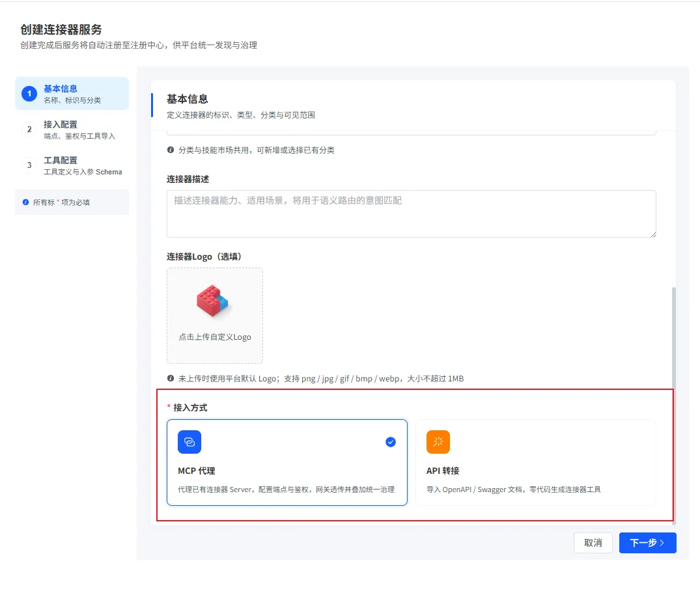
Task: Open the 基本信息 step
Action: (x=72, y=93)
